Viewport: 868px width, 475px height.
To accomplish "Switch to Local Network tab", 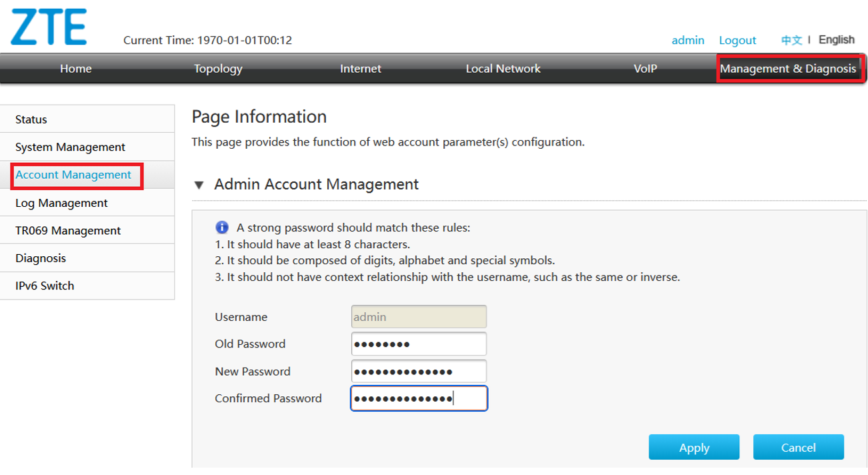I will (x=503, y=69).
